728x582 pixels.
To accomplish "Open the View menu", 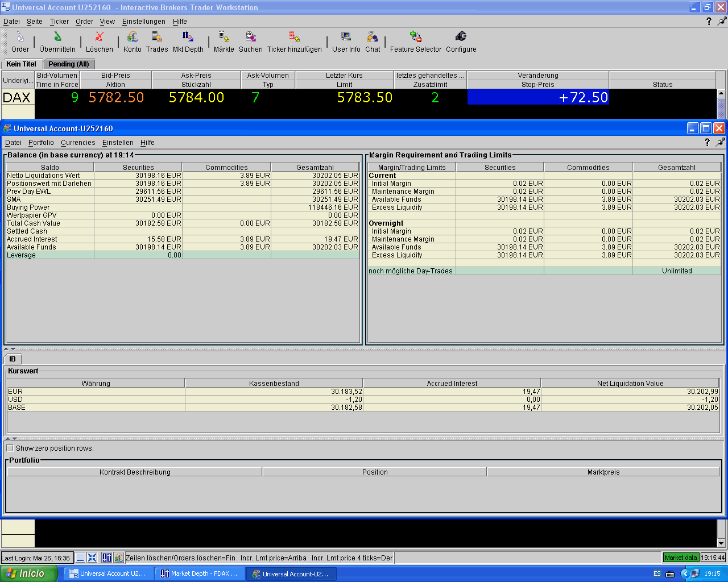I will pyautogui.click(x=107, y=22).
